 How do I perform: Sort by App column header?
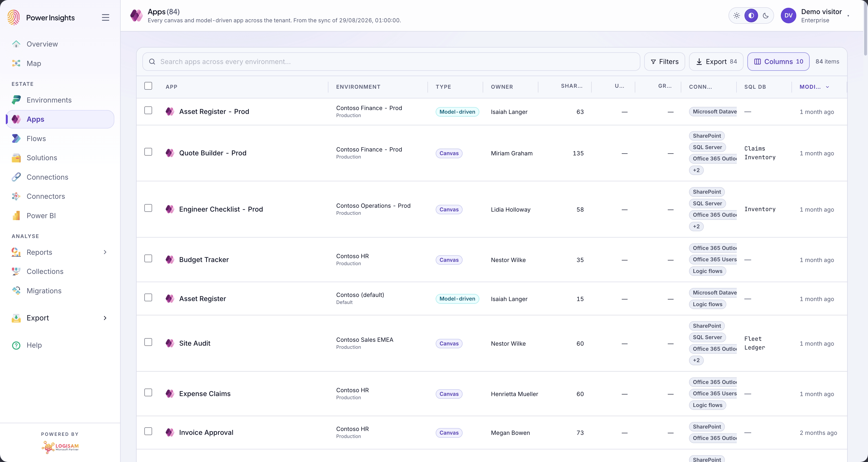pos(171,87)
